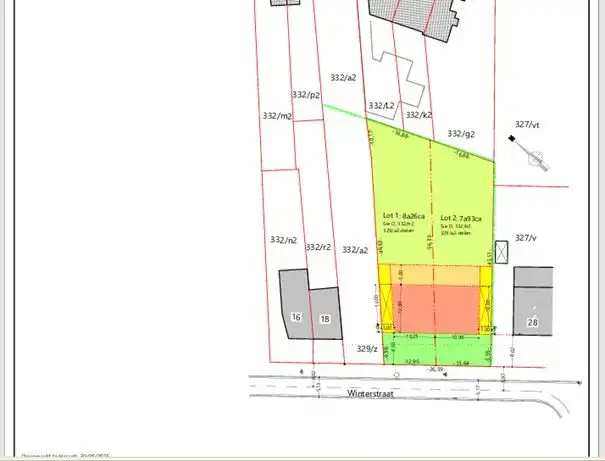The height and width of the screenshot is (461, 605).
Task: Click parcel label 332/g2
Action: (461, 133)
